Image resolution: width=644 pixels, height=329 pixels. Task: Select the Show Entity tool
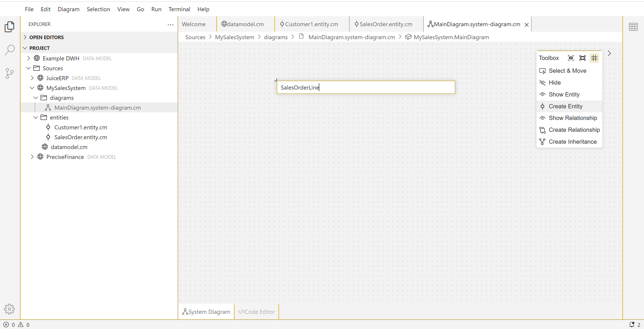(564, 94)
